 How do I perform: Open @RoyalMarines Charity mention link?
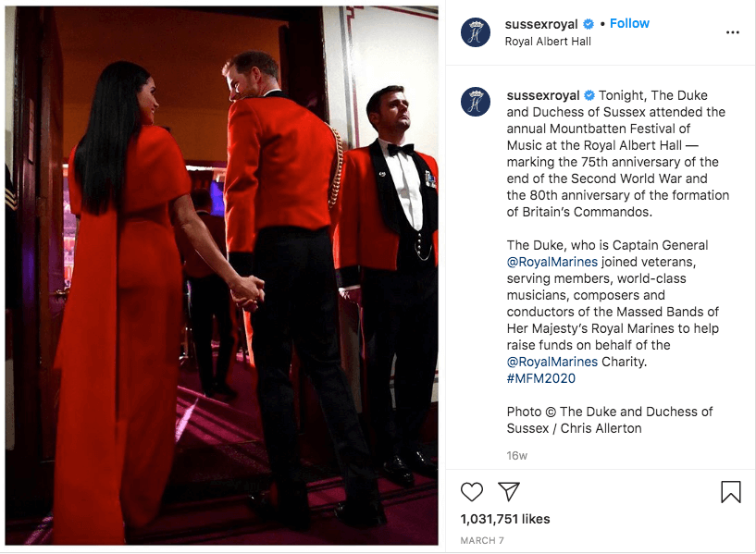tap(552, 362)
